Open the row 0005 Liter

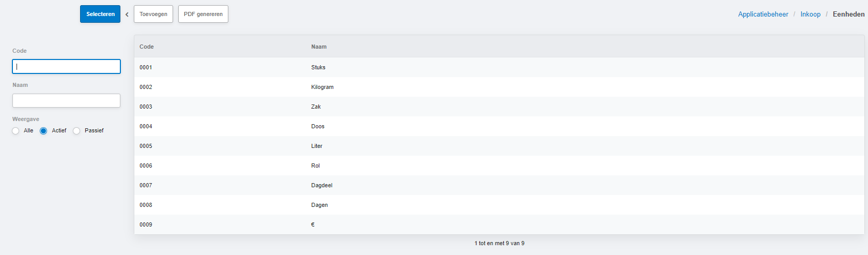pyautogui.click(x=499, y=146)
